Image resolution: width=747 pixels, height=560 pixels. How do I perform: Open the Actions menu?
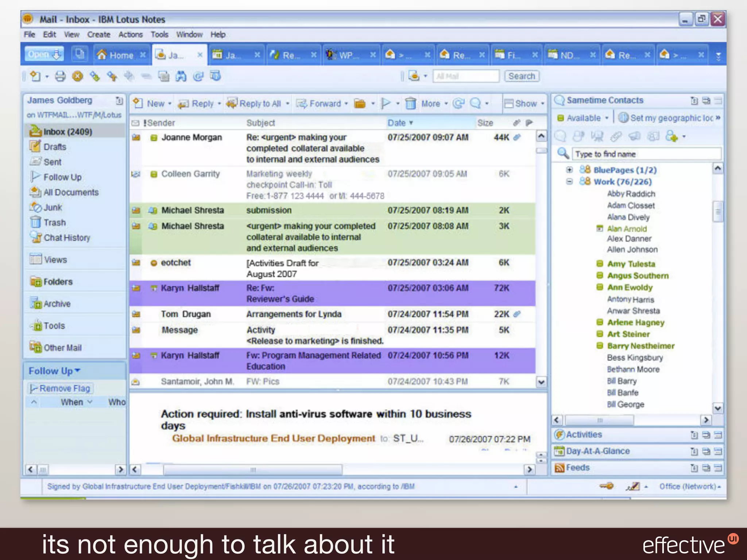[x=130, y=35]
